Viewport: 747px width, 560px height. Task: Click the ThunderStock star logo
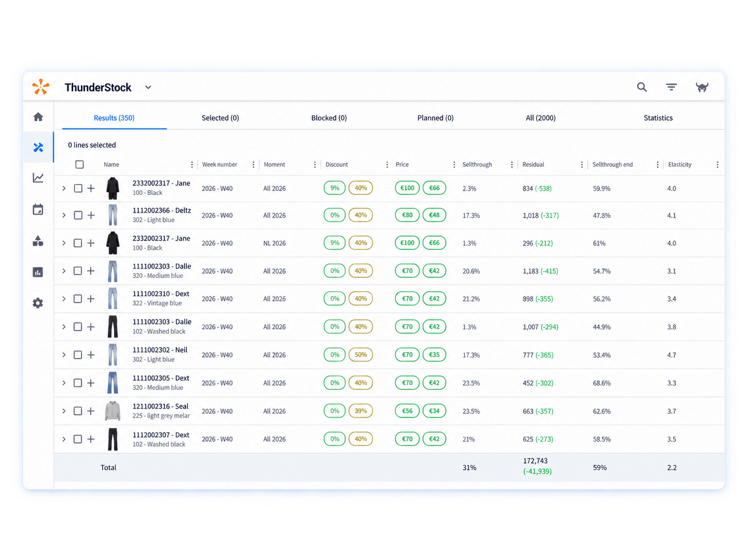(x=41, y=87)
